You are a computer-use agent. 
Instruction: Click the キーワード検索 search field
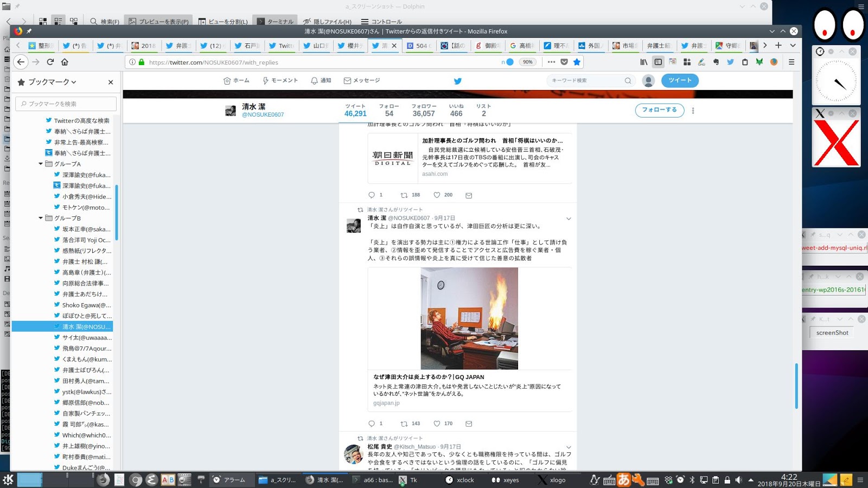[x=591, y=80]
